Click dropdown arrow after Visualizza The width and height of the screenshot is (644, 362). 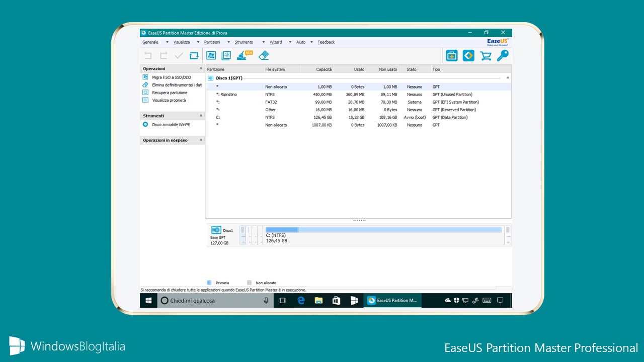(198, 42)
